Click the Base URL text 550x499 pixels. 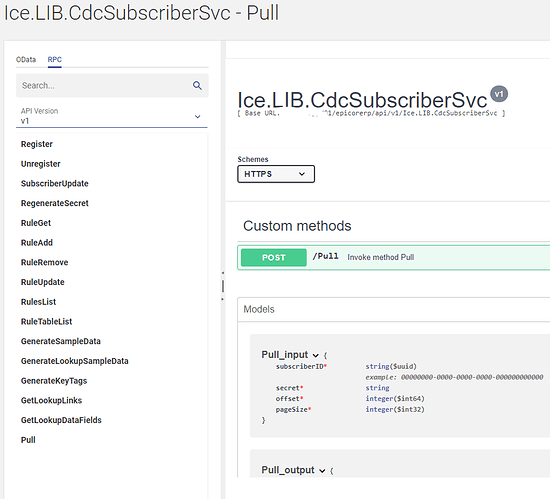[x=371, y=113]
